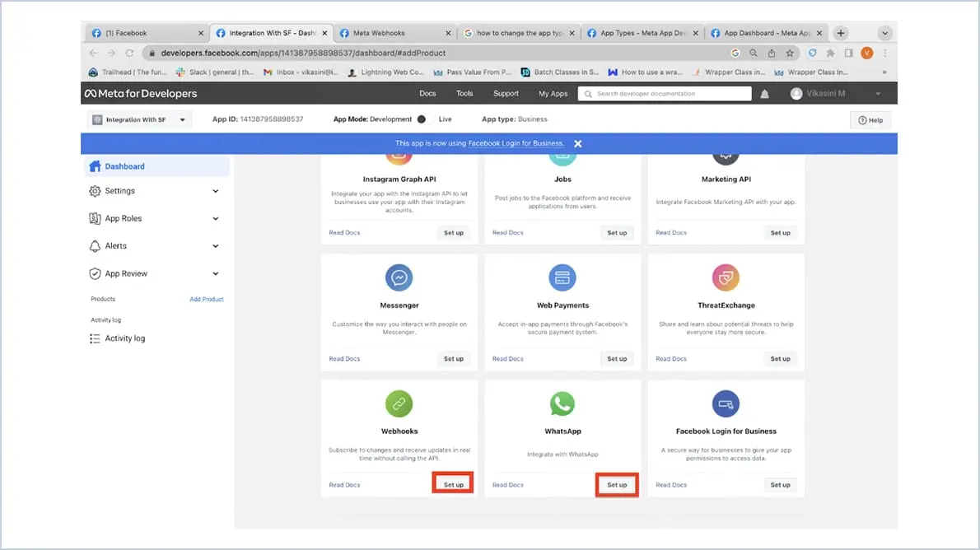
Task: Open browser extensions puzzle icon
Action: pyautogui.click(x=831, y=54)
